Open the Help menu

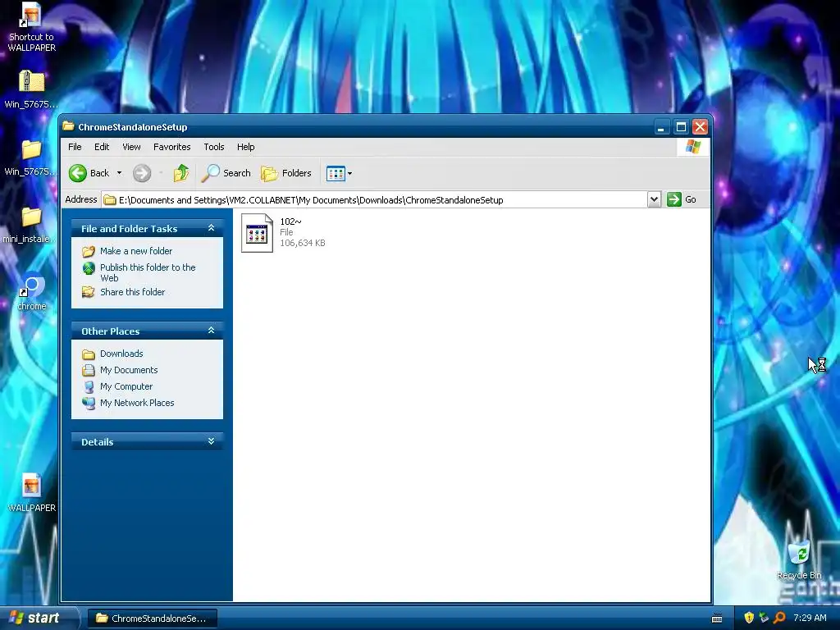[x=246, y=147]
